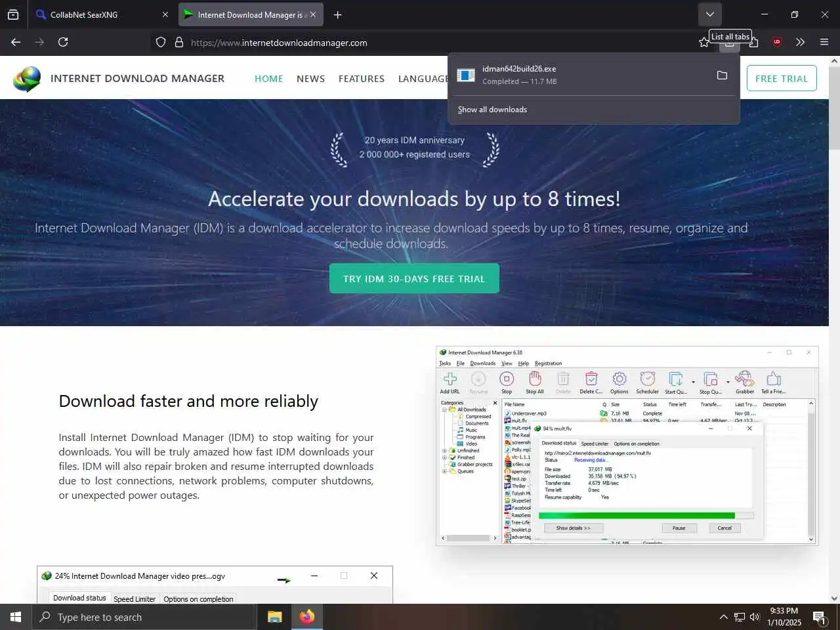Open File Explorer from the taskbar

[x=274, y=617]
